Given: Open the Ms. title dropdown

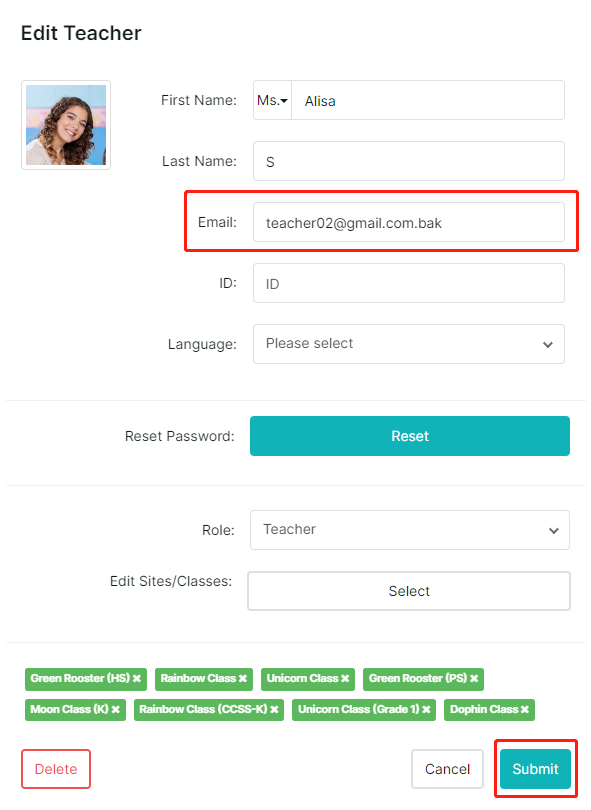Looking at the screenshot, I should [272, 100].
